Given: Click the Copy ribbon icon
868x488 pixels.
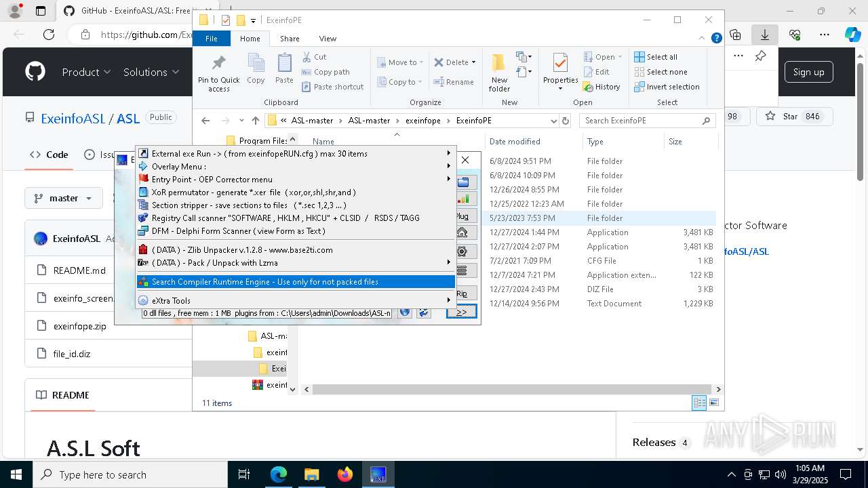Looking at the screenshot, I should [x=256, y=68].
